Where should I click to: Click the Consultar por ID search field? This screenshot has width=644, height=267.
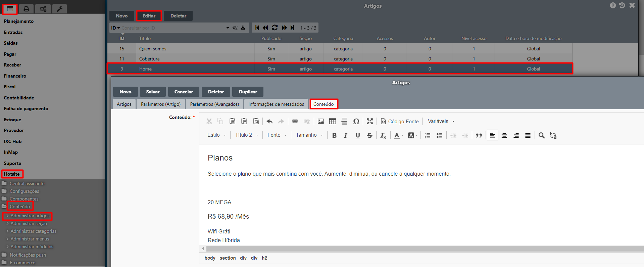(173, 28)
